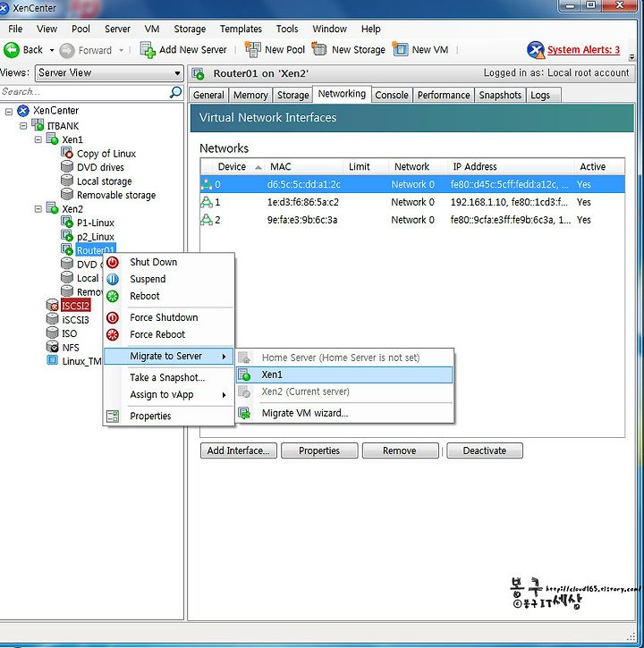Choose Take a Snapshot from context menu
Image resolution: width=644 pixels, height=648 pixels.
point(167,378)
